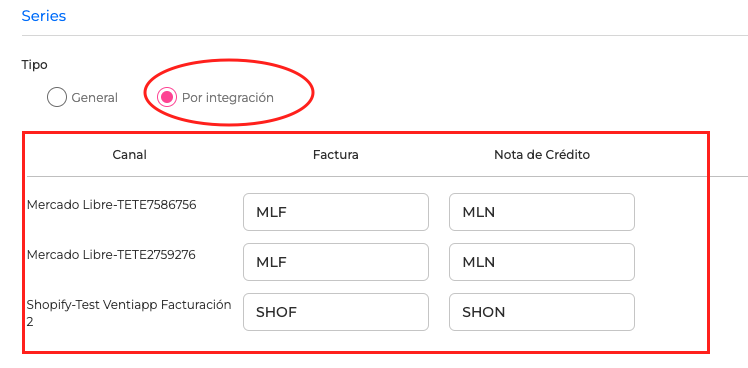Select the General radio option

pos(57,98)
